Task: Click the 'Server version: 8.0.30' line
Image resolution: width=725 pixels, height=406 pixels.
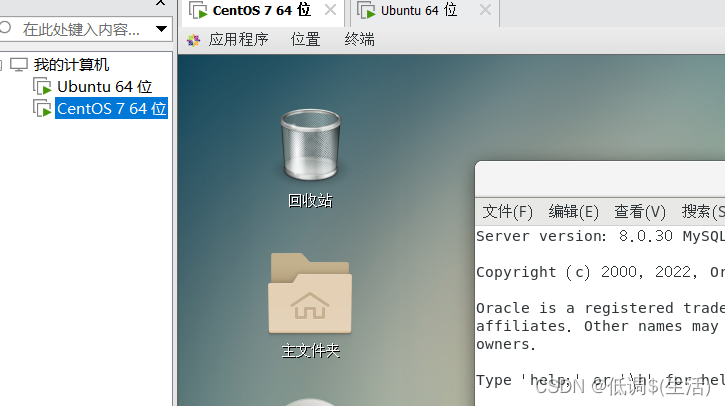Action: click(601, 236)
